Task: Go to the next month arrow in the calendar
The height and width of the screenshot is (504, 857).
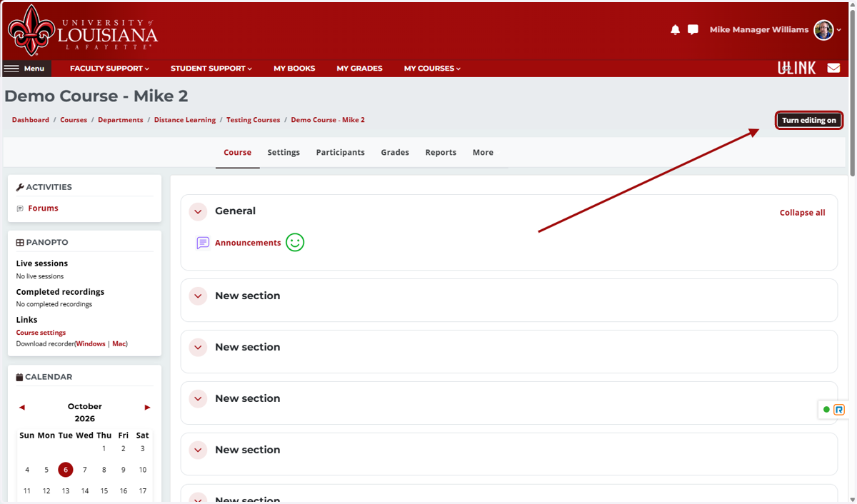Action: click(147, 407)
